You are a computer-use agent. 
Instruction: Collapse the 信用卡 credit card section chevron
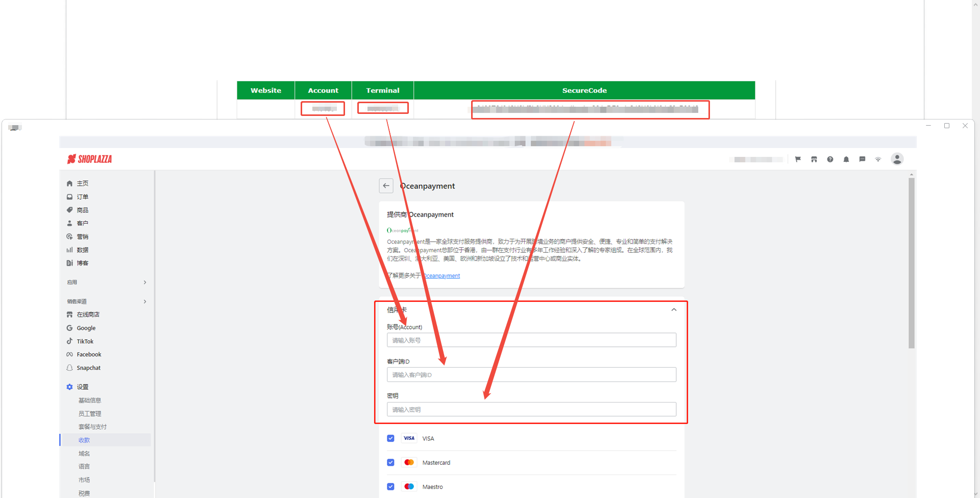(x=674, y=310)
